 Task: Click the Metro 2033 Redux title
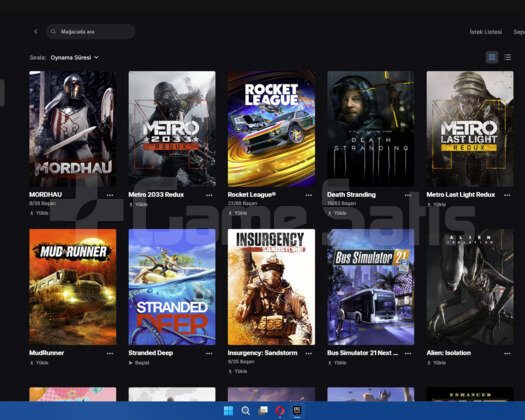[156, 195]
